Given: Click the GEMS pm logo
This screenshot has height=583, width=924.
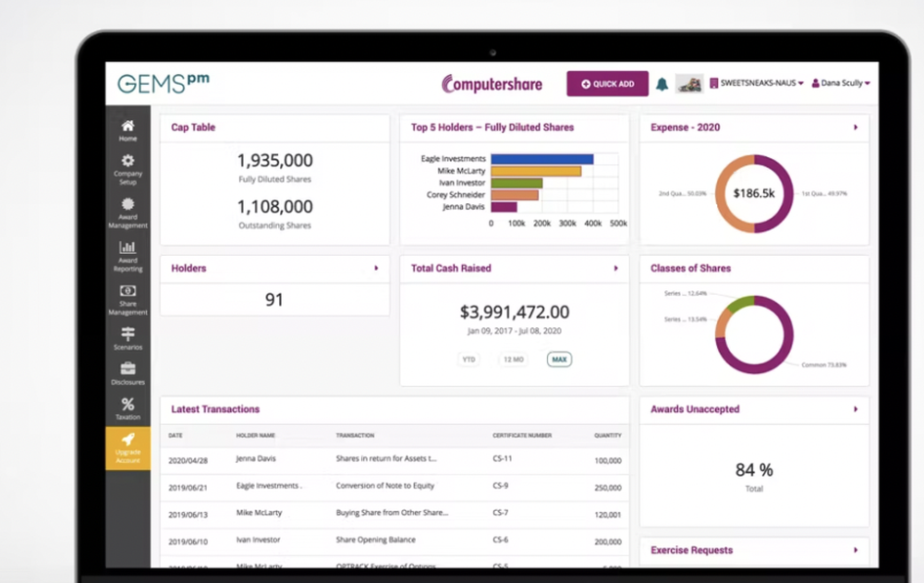Looking at the screenshot, I should (164, 83).
